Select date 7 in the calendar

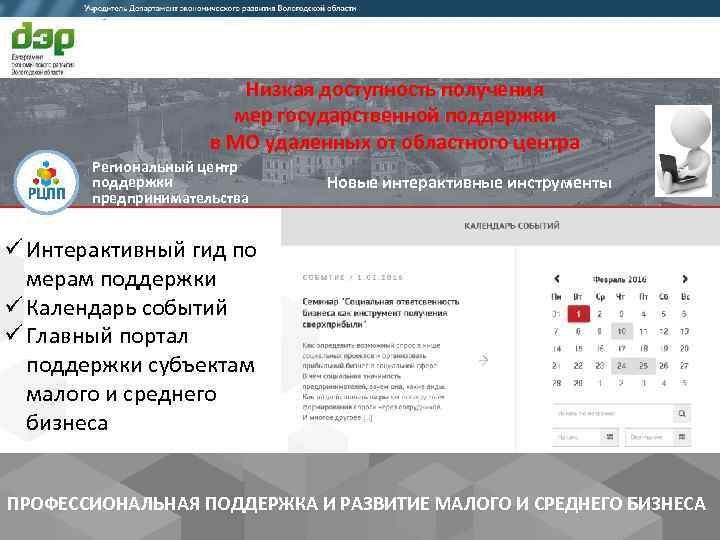556,331
